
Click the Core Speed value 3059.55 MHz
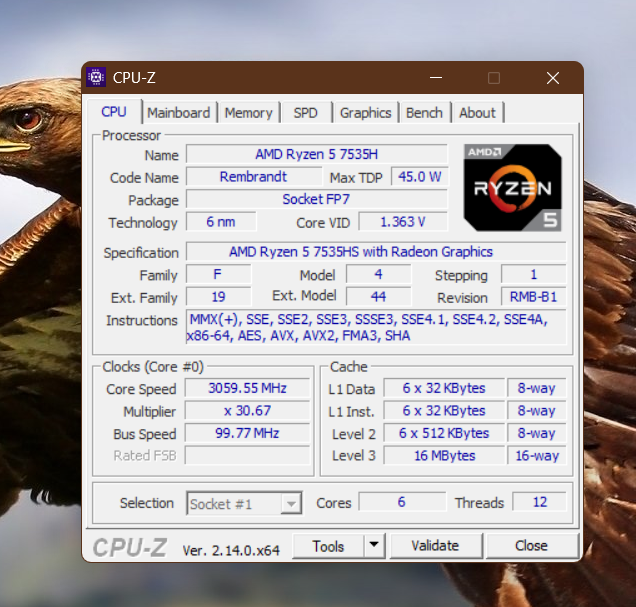tap(247, 388)
